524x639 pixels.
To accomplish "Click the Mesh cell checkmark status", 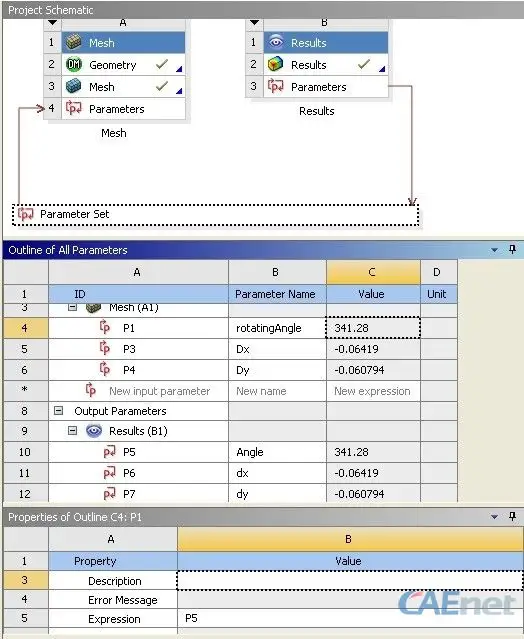I will pyautogui.click(x=162, y=86).
